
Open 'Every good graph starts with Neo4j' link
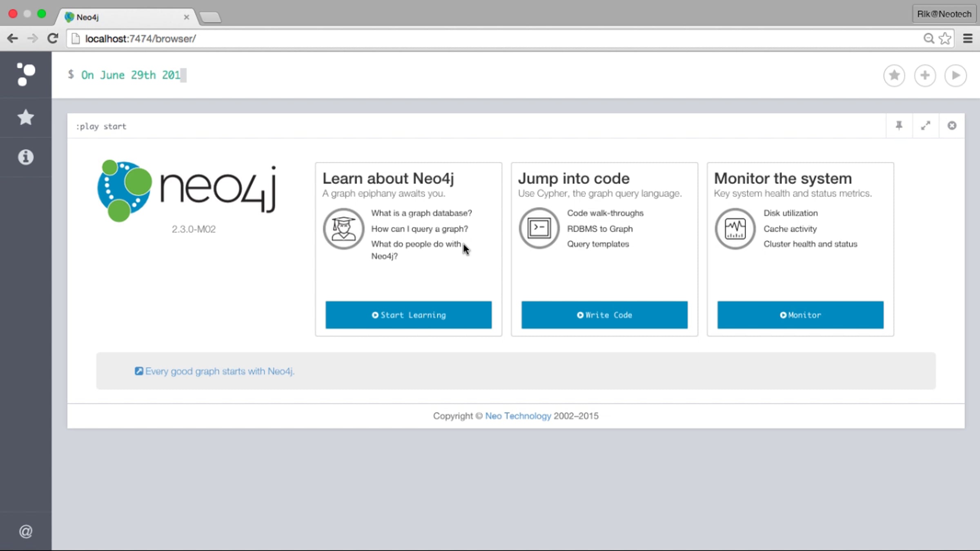click(x=219, y=371)
